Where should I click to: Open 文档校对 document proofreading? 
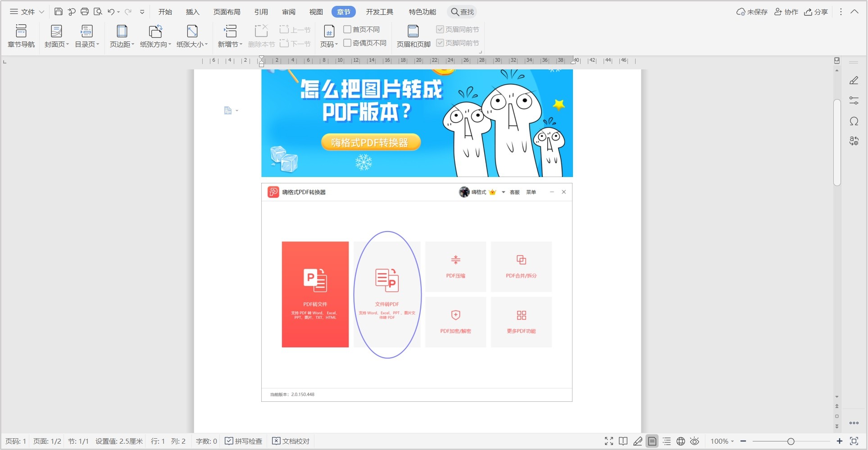click(291, 441)
